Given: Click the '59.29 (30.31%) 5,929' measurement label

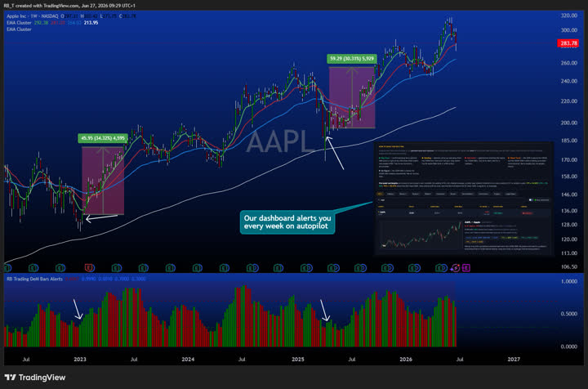Looking at the screenshot, I should point(352,59).
